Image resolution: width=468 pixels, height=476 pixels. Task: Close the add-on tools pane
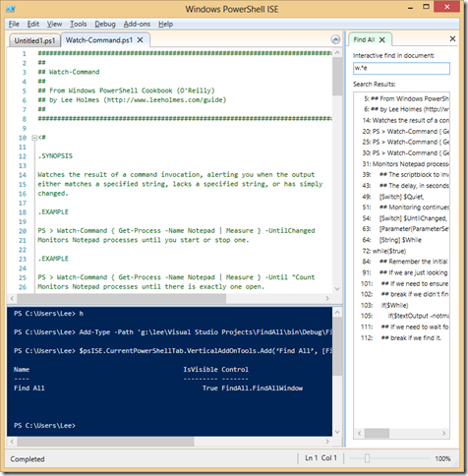452,38
